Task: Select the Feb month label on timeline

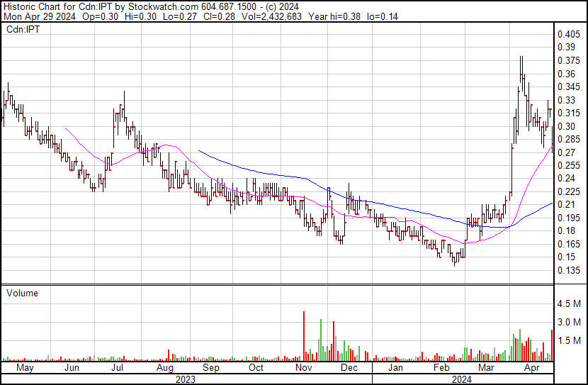Action: pyautogui.click(x=441, y=368)
